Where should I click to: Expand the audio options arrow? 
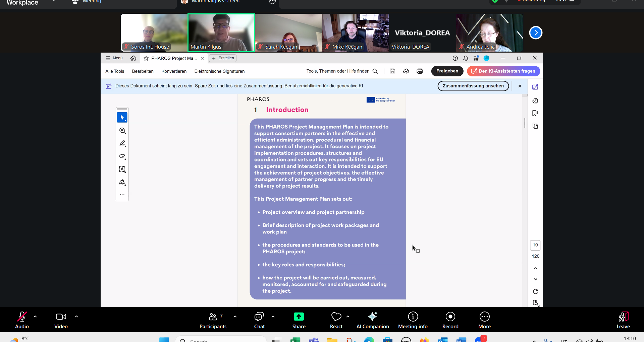click(35, 317)
